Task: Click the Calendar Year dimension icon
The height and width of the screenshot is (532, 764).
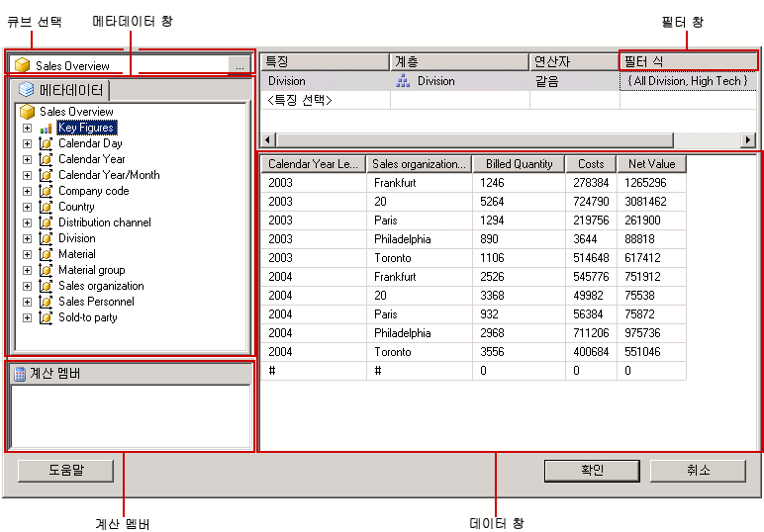Action: (46, 159)
